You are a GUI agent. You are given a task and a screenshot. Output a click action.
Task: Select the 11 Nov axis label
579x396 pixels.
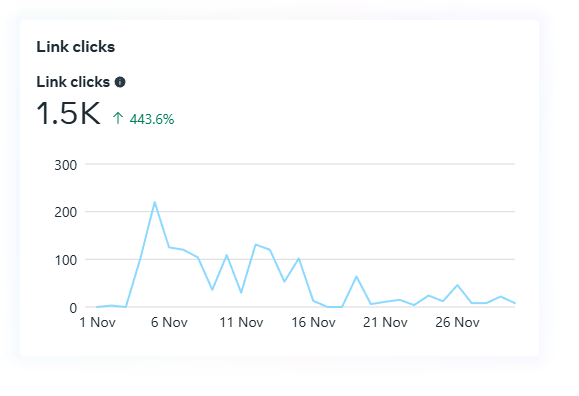241,322
